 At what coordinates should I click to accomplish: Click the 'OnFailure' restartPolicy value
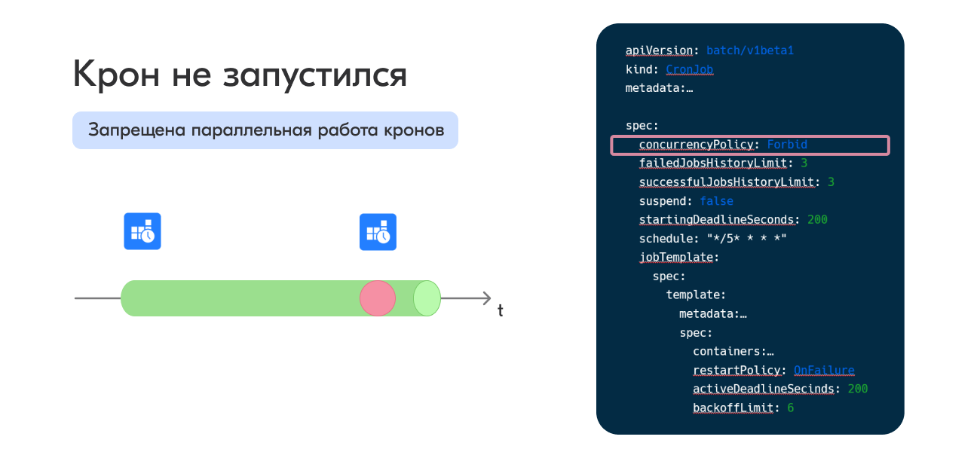point(824,371)
